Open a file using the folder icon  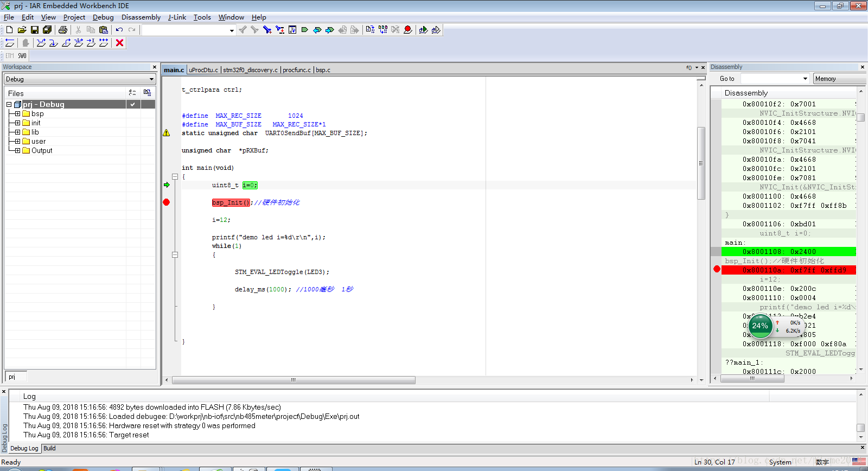point(22,30)
